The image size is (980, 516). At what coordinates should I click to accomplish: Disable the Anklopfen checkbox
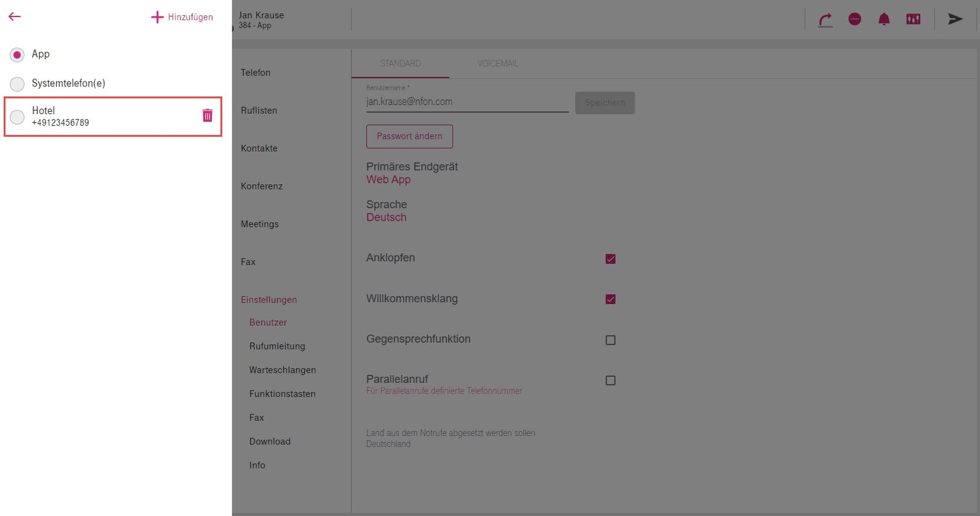coord(610,259)
